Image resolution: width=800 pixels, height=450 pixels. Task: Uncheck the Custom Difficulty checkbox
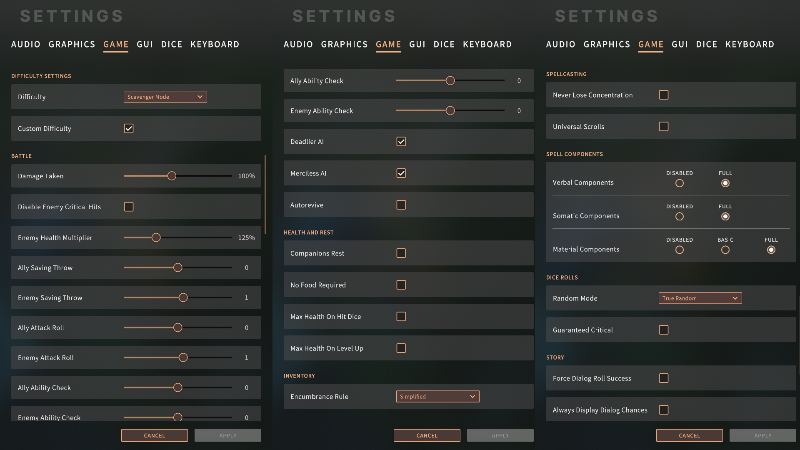tap(129, 129)
